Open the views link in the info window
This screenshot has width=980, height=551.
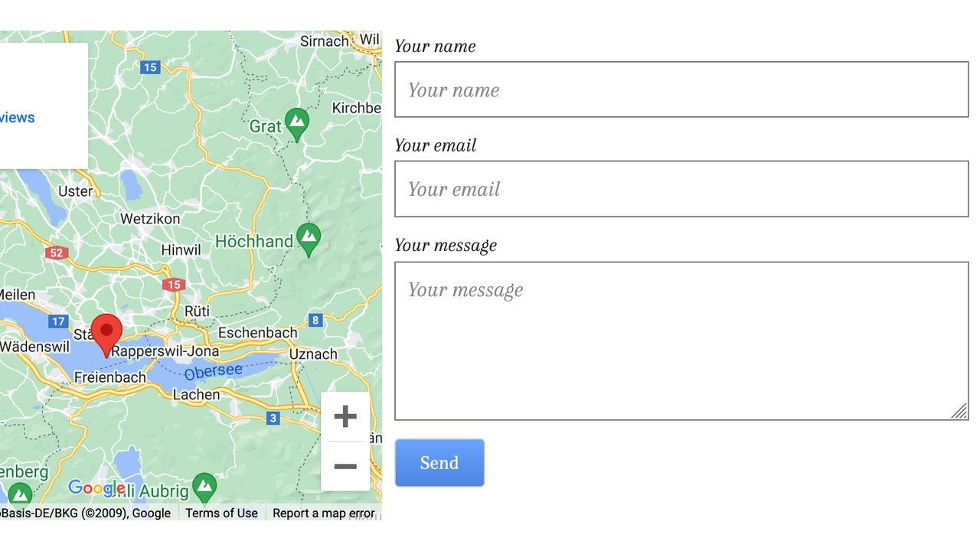[17, 117]
